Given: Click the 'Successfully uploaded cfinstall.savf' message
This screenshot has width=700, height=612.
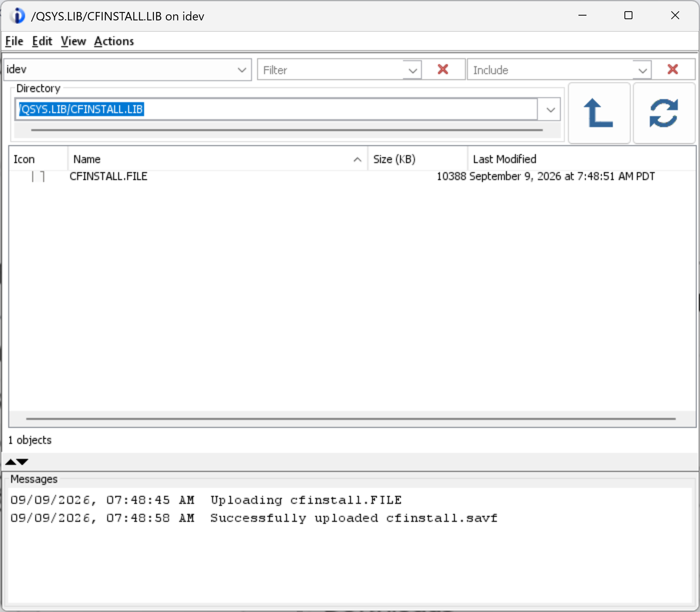Looking at the screenshot, I should 254,518.
